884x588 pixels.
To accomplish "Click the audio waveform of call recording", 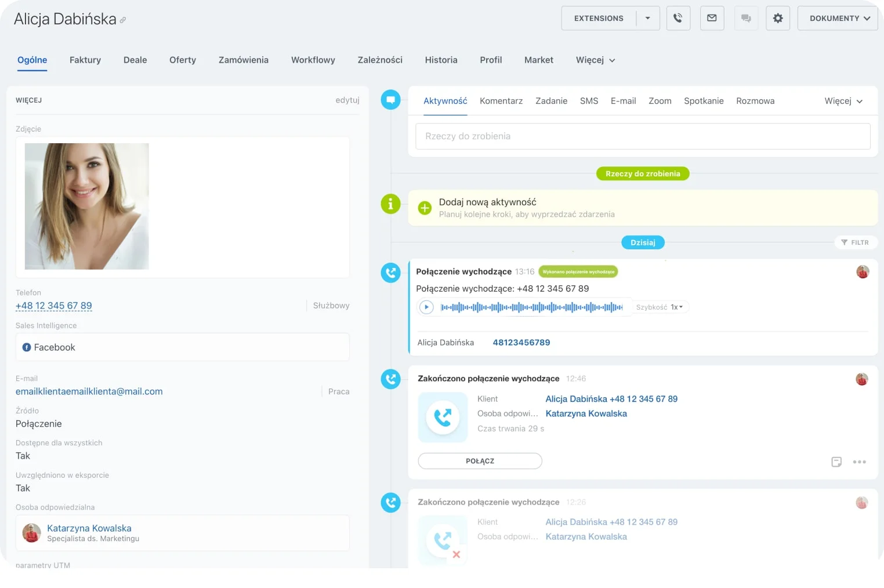I will tap(531, 307).
